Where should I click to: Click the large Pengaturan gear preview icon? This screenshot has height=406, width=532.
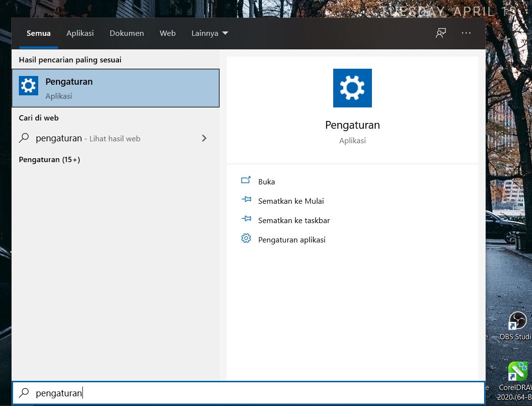(x=352, y=88)
